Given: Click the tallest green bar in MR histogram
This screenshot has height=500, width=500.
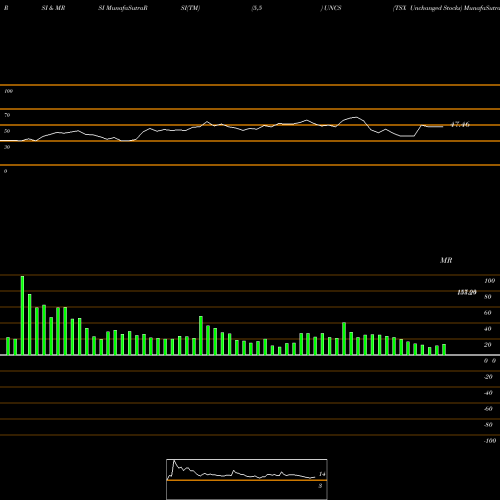Looking at the screenshot, I should [x=22, y=315].
